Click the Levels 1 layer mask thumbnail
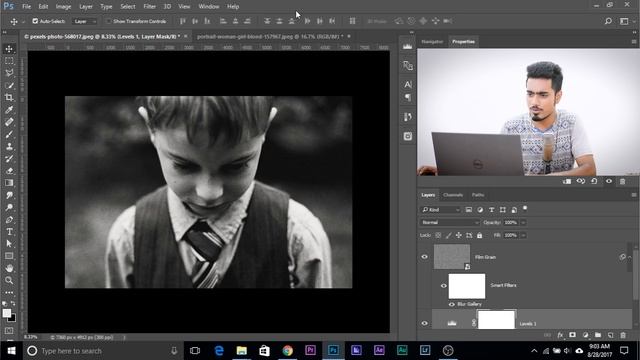Image resolution: width=640 pixels, height=360 pixels. coord(496,320)
